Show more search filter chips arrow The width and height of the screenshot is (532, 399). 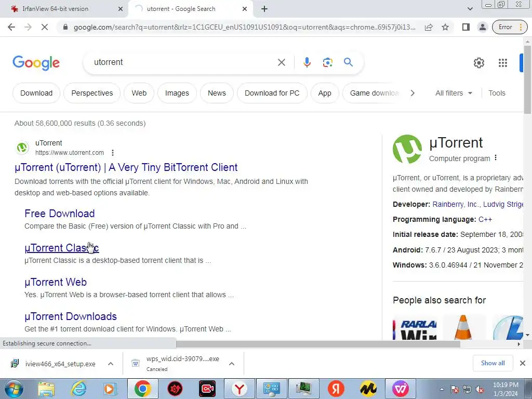412,93
